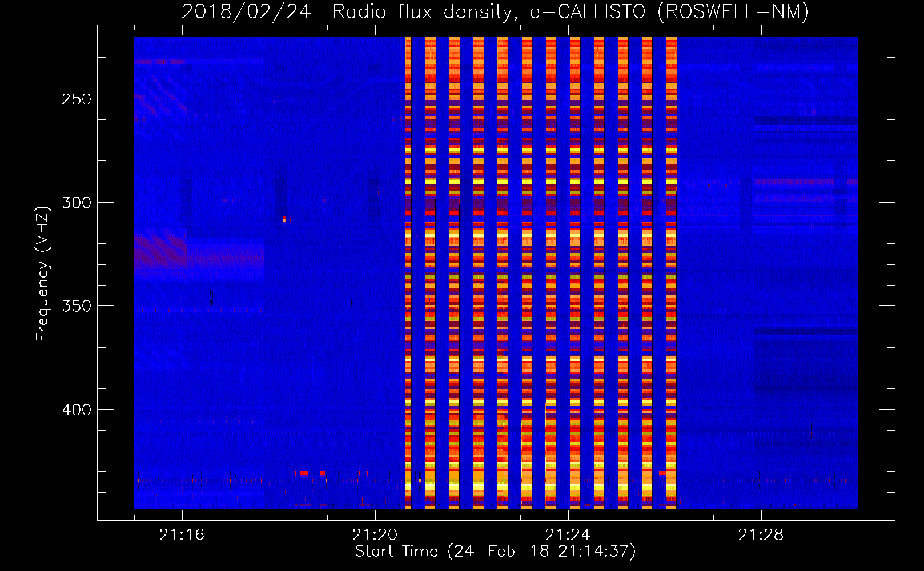Click the '250' frequency tick label
The height and width of the screenshot is (571, 924).
click(77, 99)
